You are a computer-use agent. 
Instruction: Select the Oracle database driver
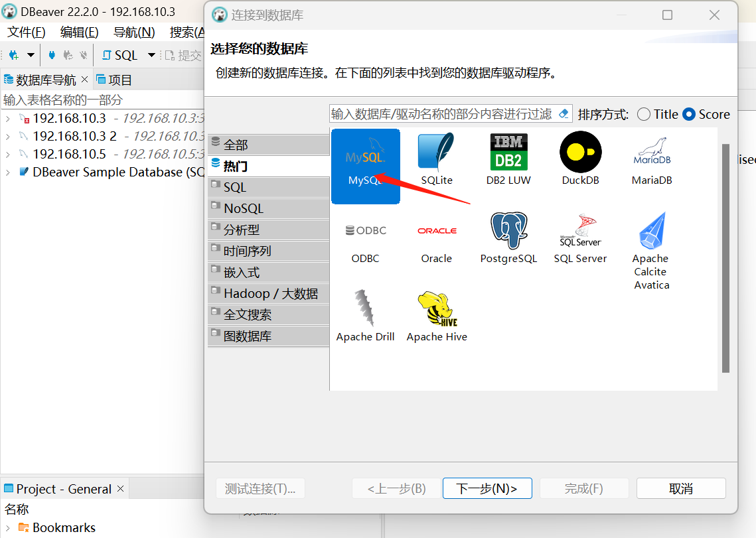(437, 244)
